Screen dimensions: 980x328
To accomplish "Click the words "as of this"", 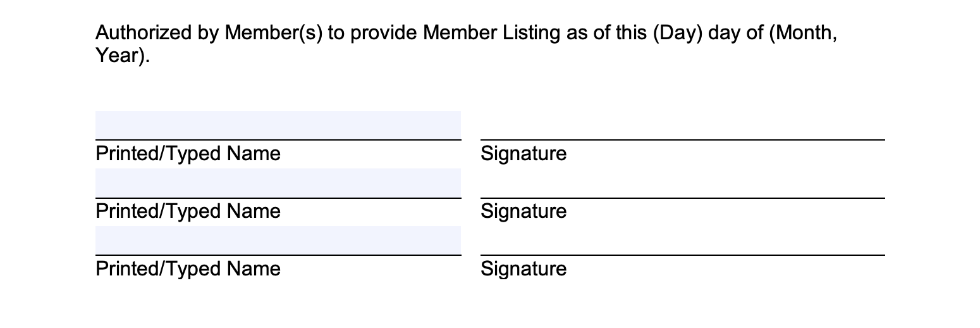I will point(606,33).
